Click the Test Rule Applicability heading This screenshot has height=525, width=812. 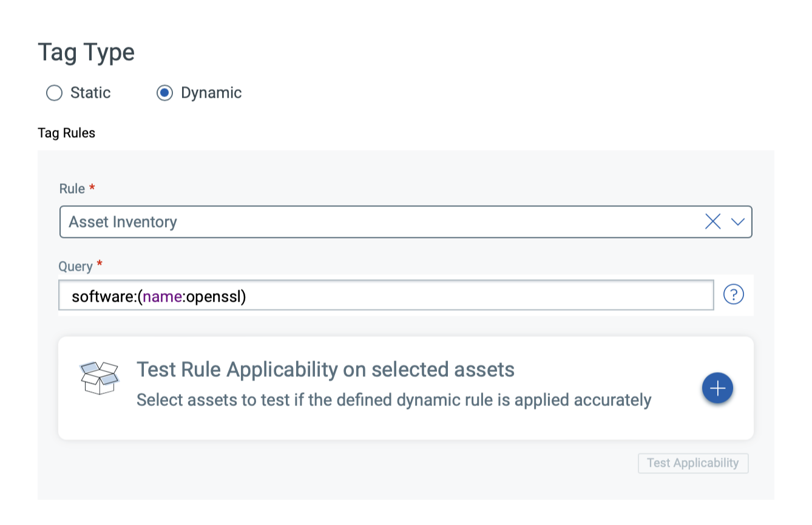click(x=325, y=369)
